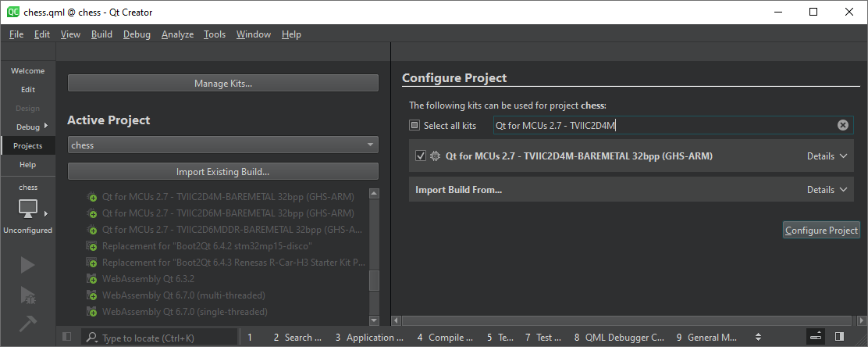Viewport: 868px width, 347px height.
Task: Click the Run play icon in sidebar
Action: click(27, 266)
